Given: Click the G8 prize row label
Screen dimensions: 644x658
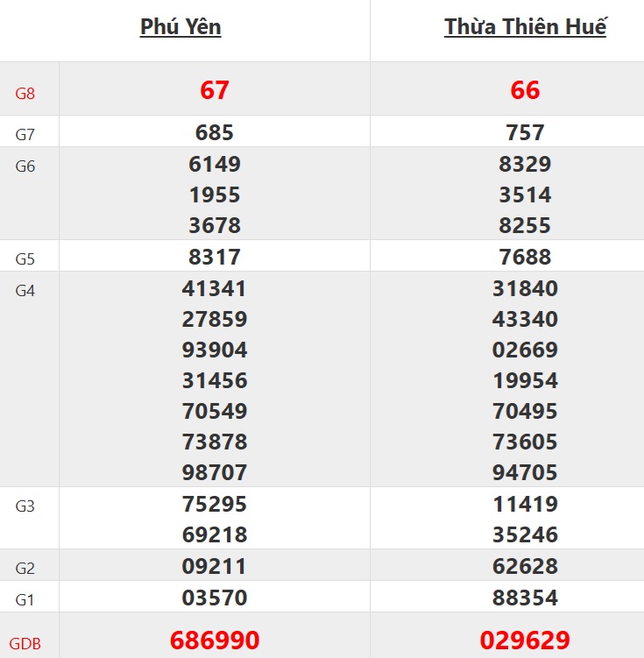Looking at the screenshot, I should [x=25, y=93].
